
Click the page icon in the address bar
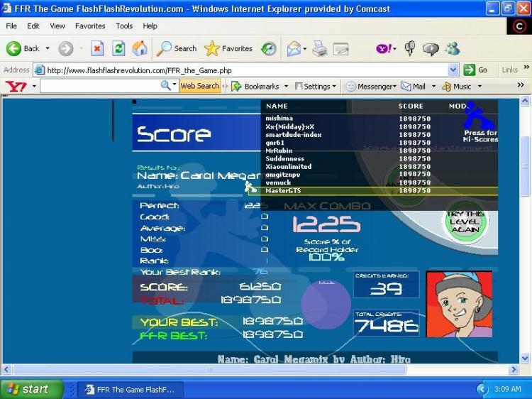pos(40,70)
